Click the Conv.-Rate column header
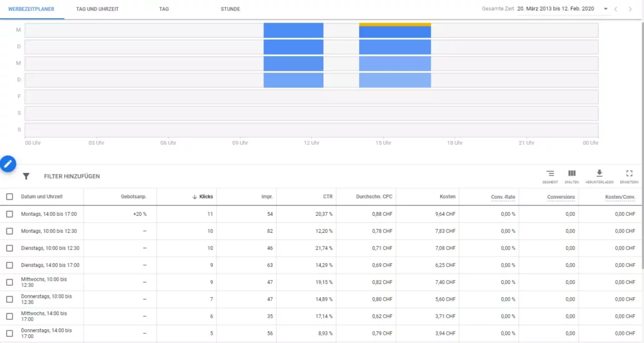 [x=502, y=197]
